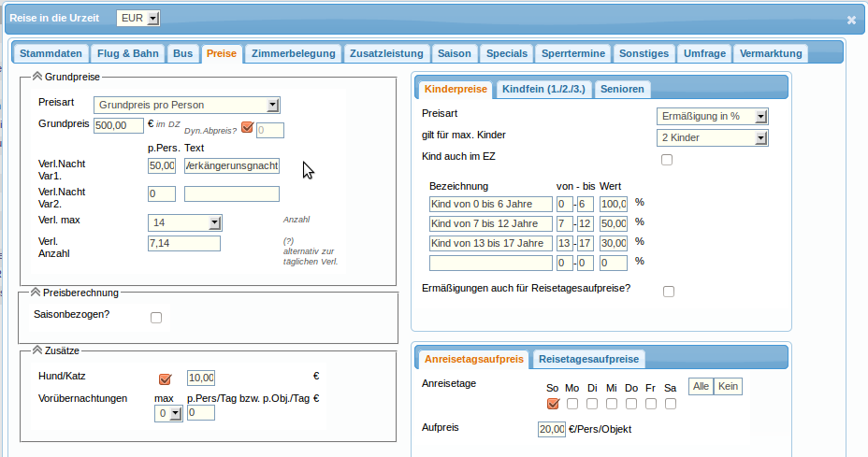868x457 pixels.
Task: Collapse the Zusätze section
Action: pyautogui.click(x=37, y=350)
